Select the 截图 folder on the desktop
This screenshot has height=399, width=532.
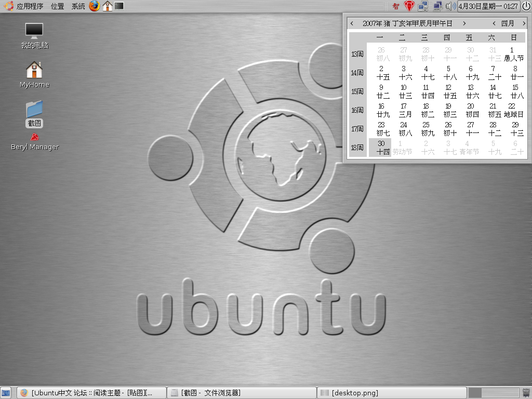34,114
